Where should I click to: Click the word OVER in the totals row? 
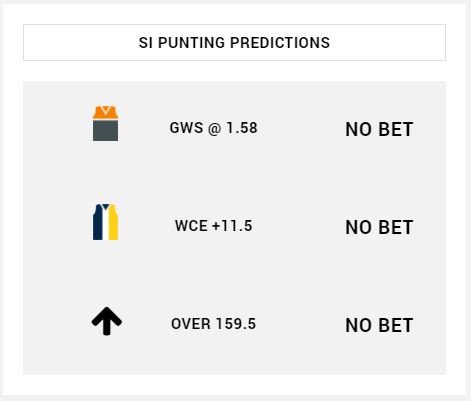191,324
